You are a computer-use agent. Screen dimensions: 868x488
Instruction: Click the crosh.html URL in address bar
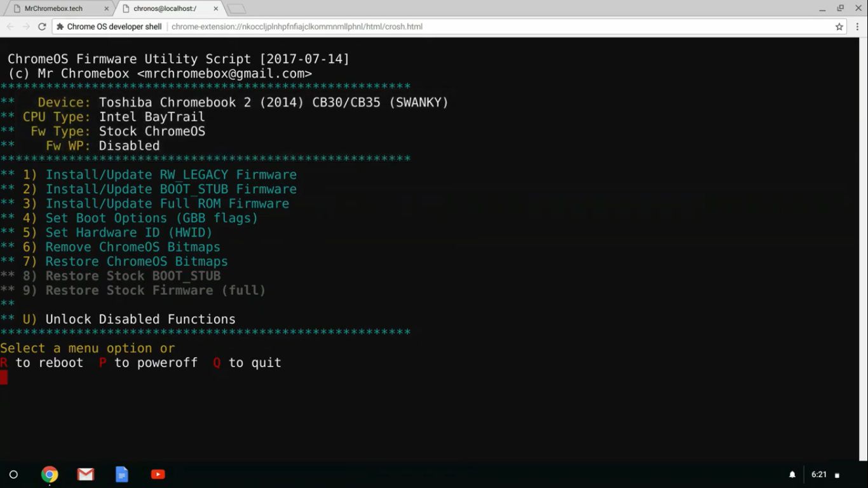tap(297, 27)
